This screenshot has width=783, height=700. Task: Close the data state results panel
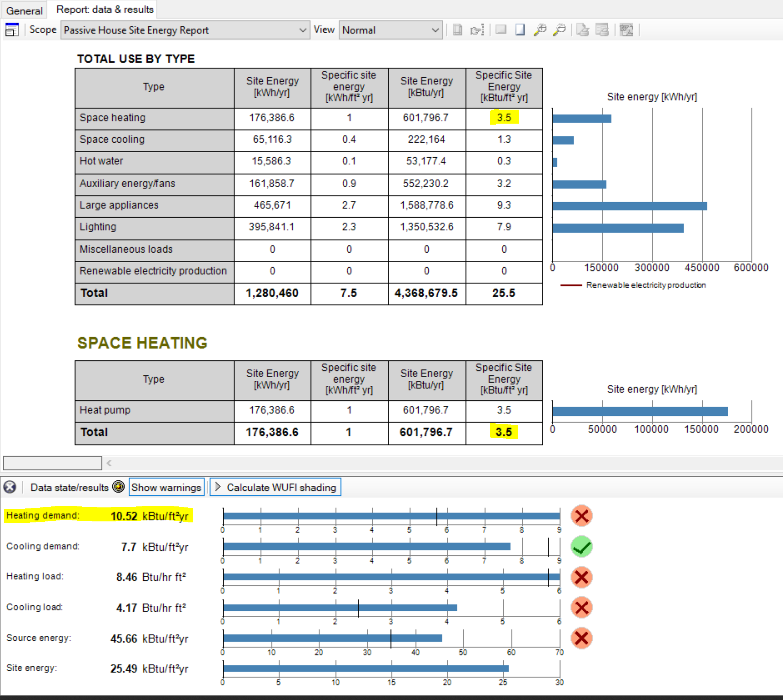coord(10,487)
